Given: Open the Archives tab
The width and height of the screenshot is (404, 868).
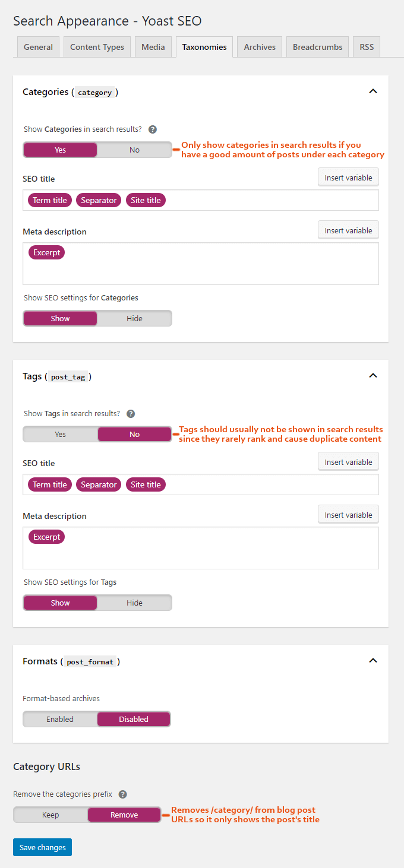Looking at the screenshot, I should (x=259, y=46).
